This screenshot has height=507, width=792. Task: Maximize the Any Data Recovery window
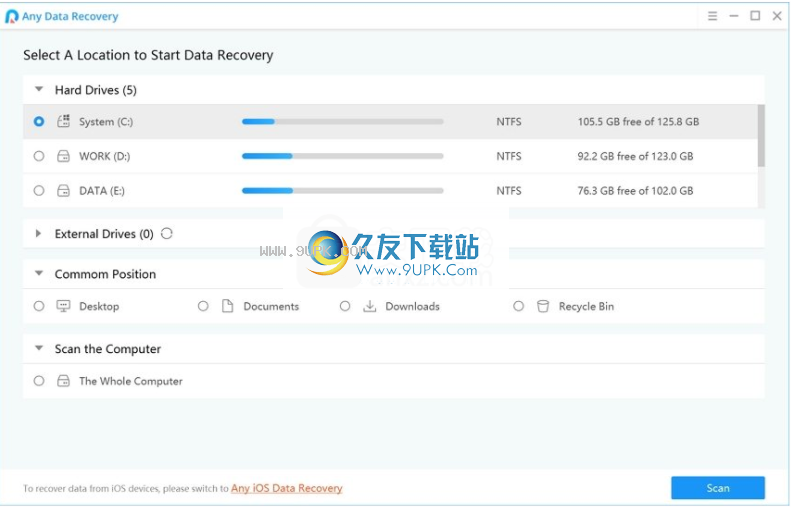pos(755,16)
